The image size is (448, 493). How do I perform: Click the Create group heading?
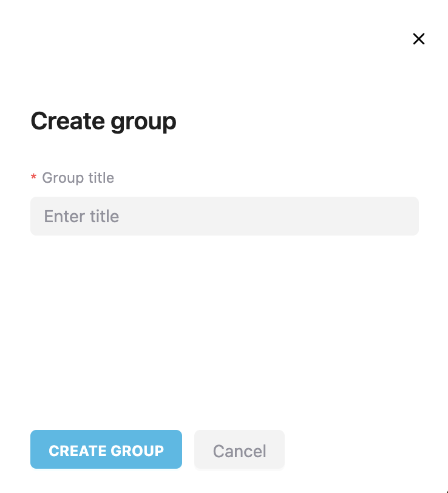pyautogui.click(x=103, y=121)
